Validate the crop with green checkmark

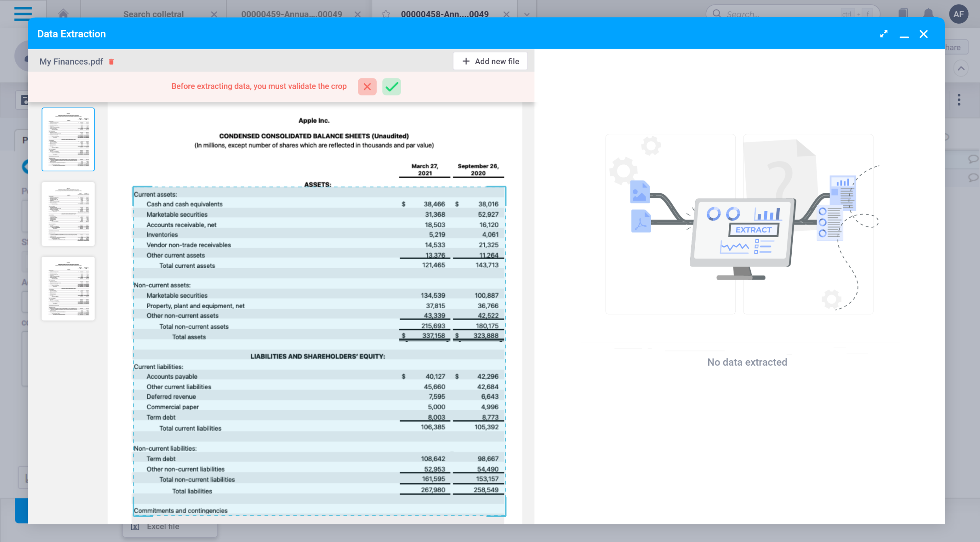coord(392,86)
